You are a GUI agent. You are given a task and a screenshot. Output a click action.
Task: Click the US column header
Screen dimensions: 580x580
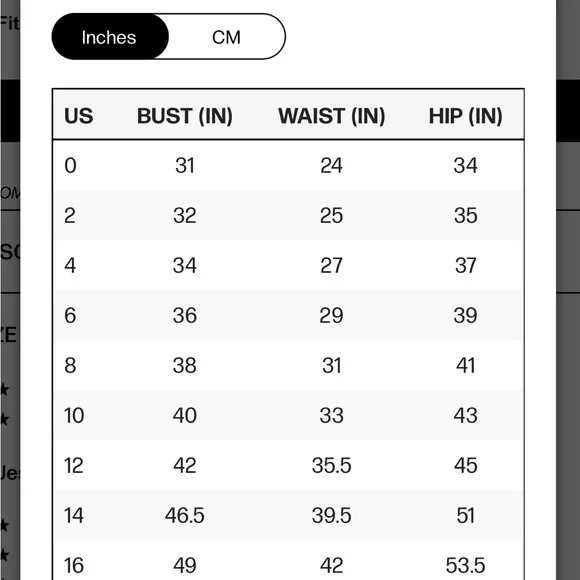click(x=78, y=116)
